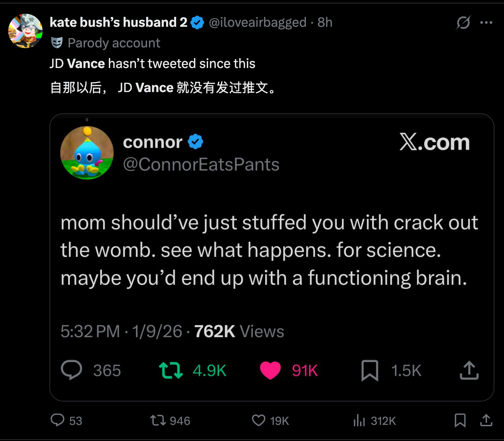Screen dimensions: 504x441
Task: Click the @iloveairbagged handle
Action: [257, 23]
